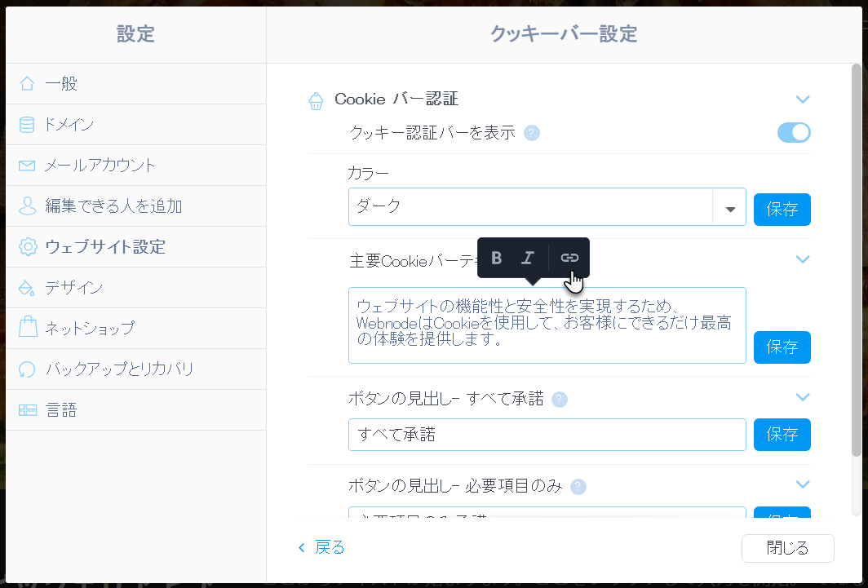
Task: Open the ドメイン settings menu item
Action: tap(135, 125)
